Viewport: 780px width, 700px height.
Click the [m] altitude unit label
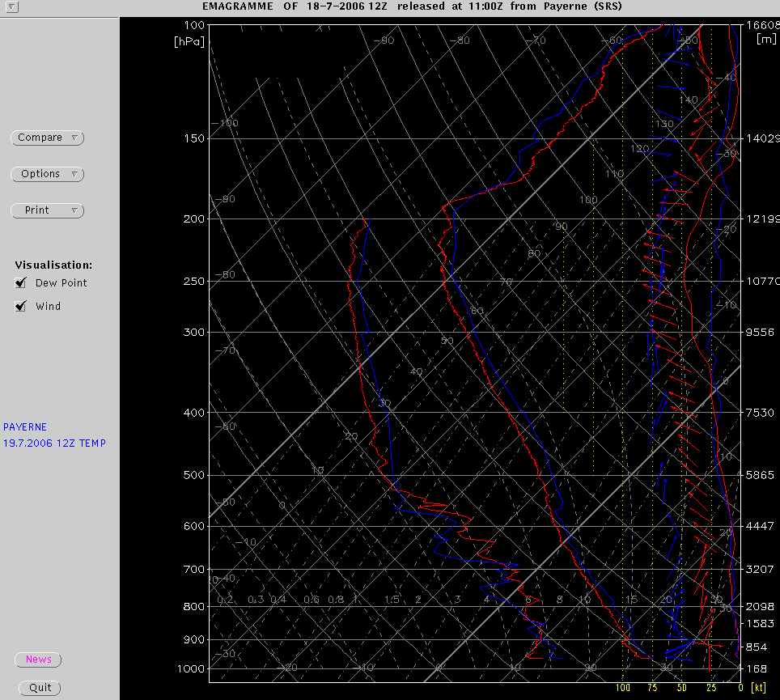click(x=765, y=38)
